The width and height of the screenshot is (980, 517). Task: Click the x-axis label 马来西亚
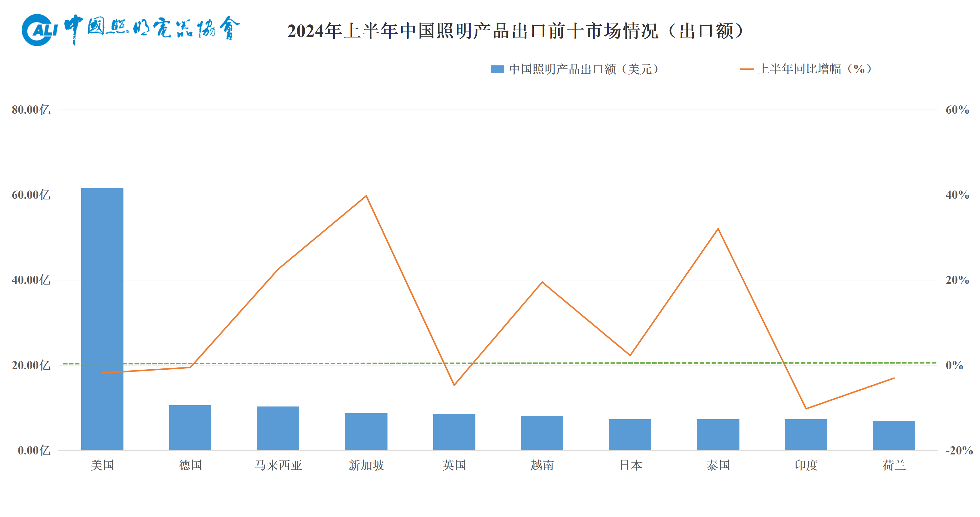tap(278, 465)
